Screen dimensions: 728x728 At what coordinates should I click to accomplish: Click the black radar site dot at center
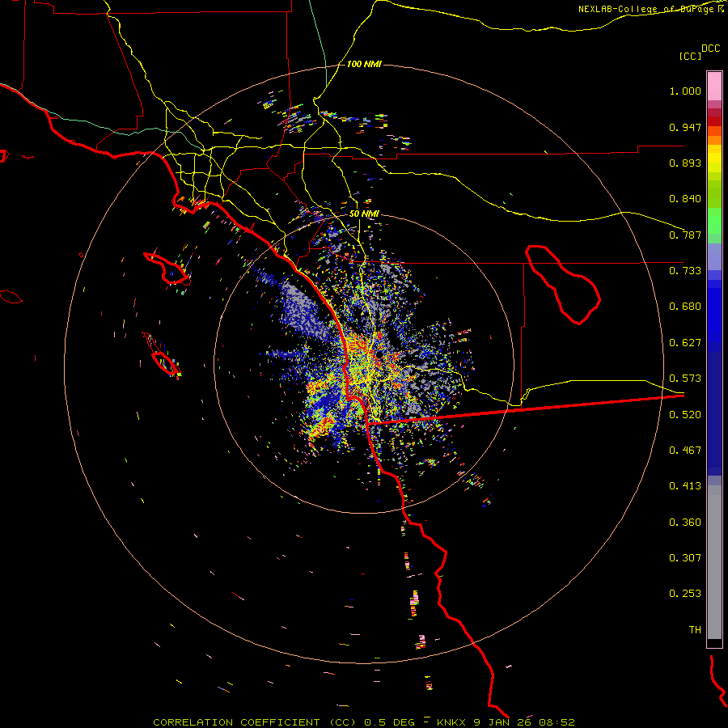[x=379, y=354]
